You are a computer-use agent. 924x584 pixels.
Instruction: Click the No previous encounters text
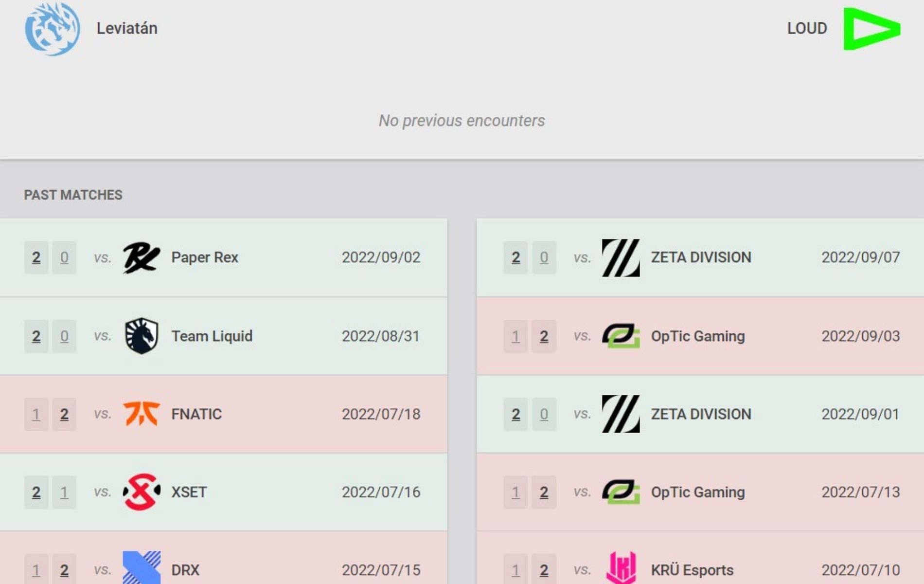(462, 120)
